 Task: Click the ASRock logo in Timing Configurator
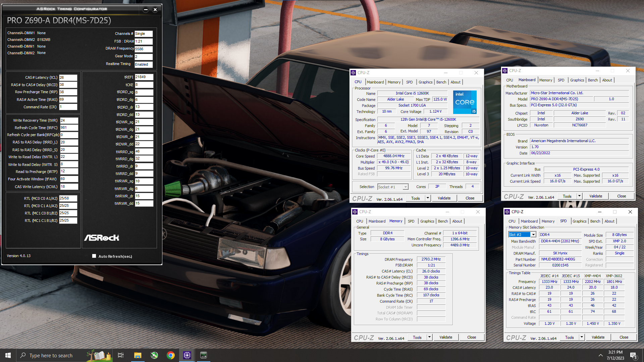point(102,238)
